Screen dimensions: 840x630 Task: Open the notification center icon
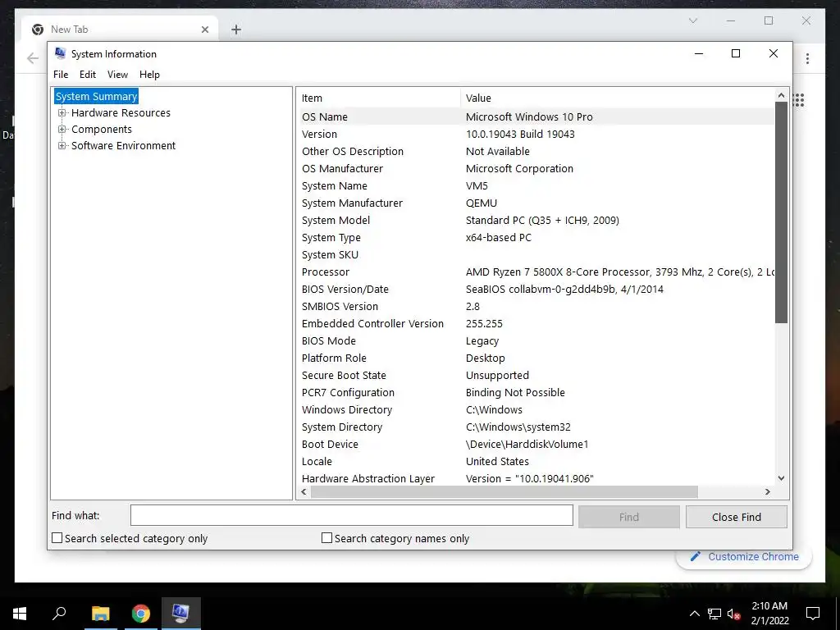(813, 614)
